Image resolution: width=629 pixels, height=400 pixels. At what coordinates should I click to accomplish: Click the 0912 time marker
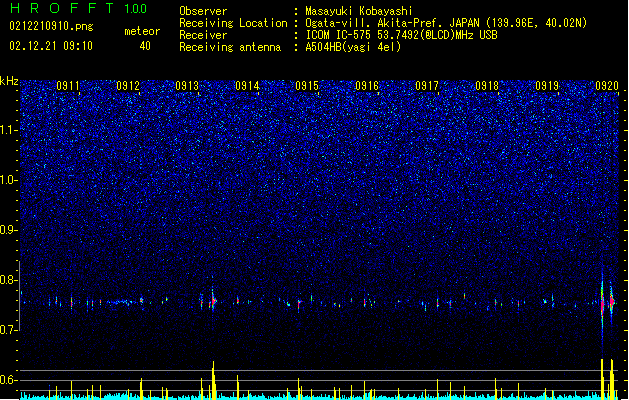128,86
